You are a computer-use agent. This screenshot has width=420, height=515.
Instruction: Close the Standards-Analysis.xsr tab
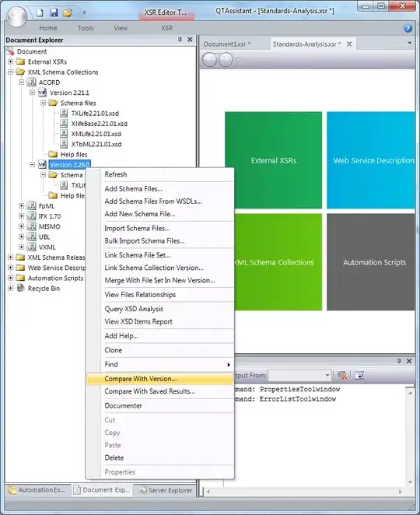pos(349,44)
